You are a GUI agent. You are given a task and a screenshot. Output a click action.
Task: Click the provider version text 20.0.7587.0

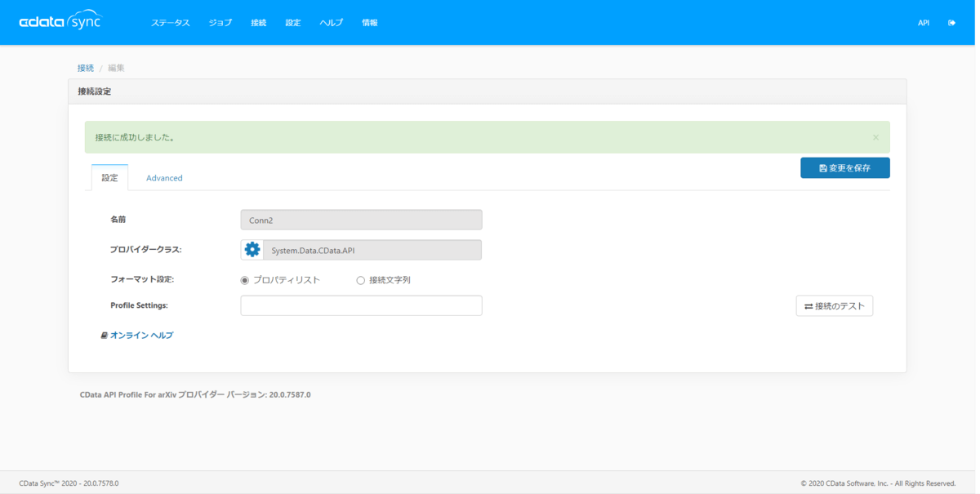click(290, 395)
